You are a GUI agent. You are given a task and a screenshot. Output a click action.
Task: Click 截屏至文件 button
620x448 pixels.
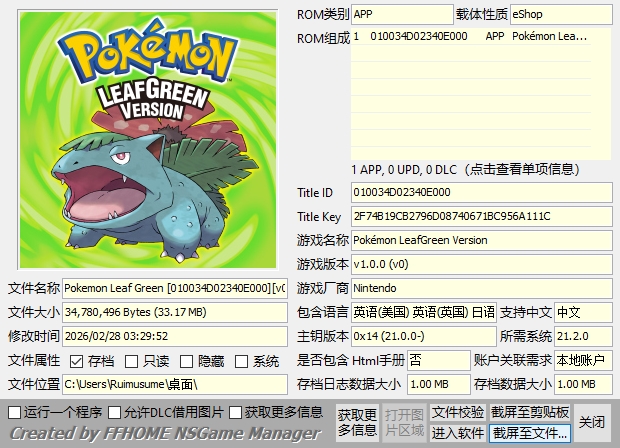(530, 433)
